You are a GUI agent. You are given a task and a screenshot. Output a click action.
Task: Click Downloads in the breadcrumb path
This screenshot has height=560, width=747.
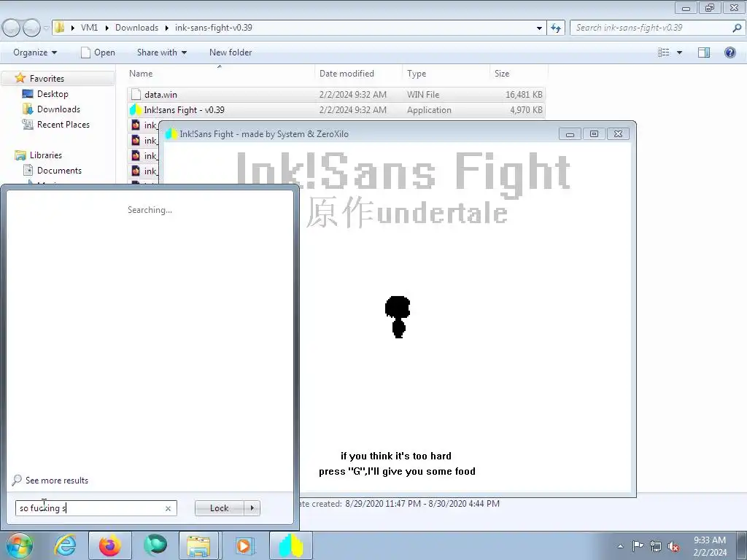[x=136, y=28]
